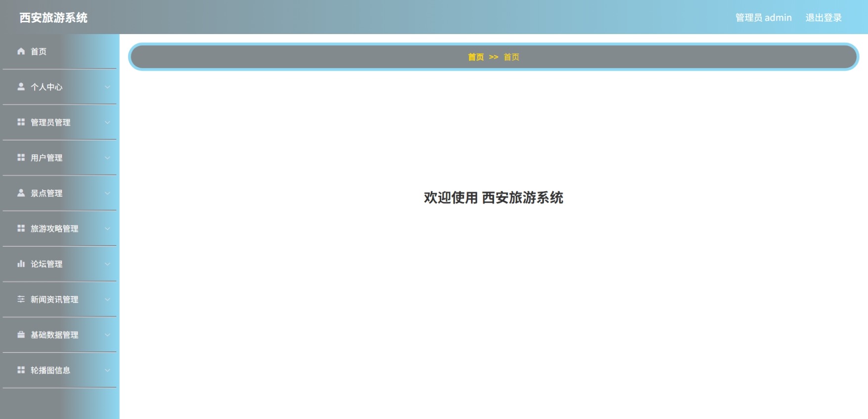Click the grid icon beside 轮播图信息
The height and width of the screenshot is (419, 868).
[21, 370]
